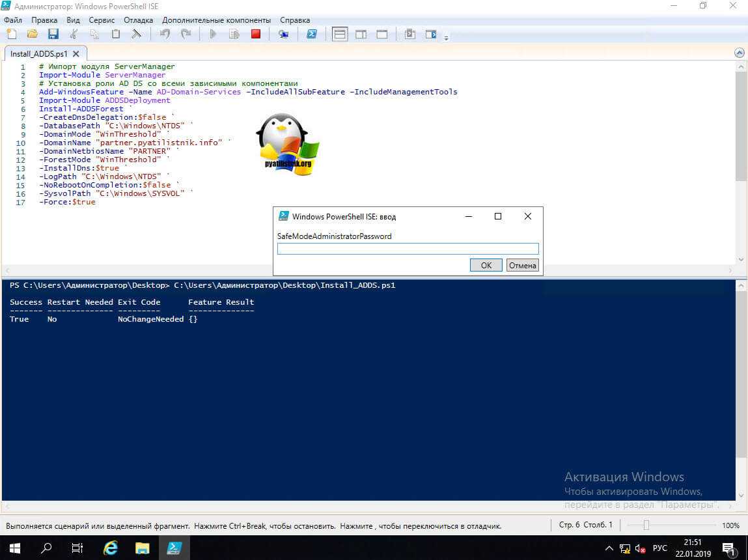
Task: Open the New remote PowerShell tab icon
Action: tap(283, 35)
